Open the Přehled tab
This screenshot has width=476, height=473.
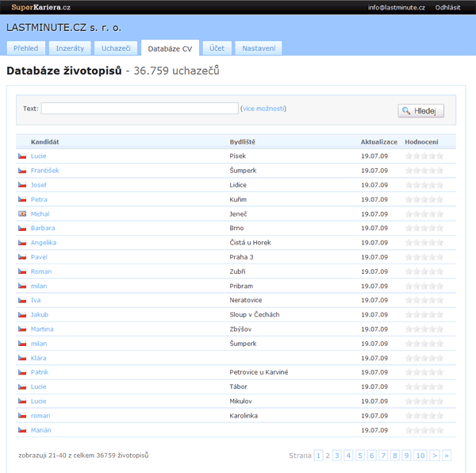click(x=26, y=48)
